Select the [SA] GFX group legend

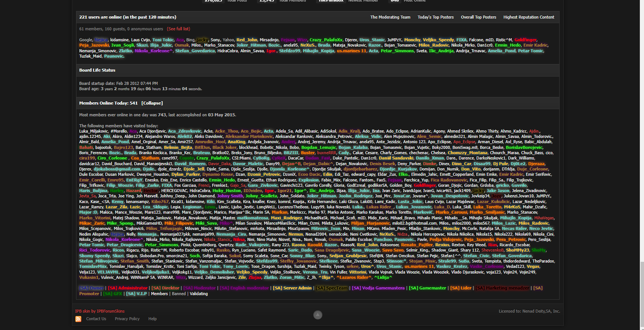click(113, 294)
